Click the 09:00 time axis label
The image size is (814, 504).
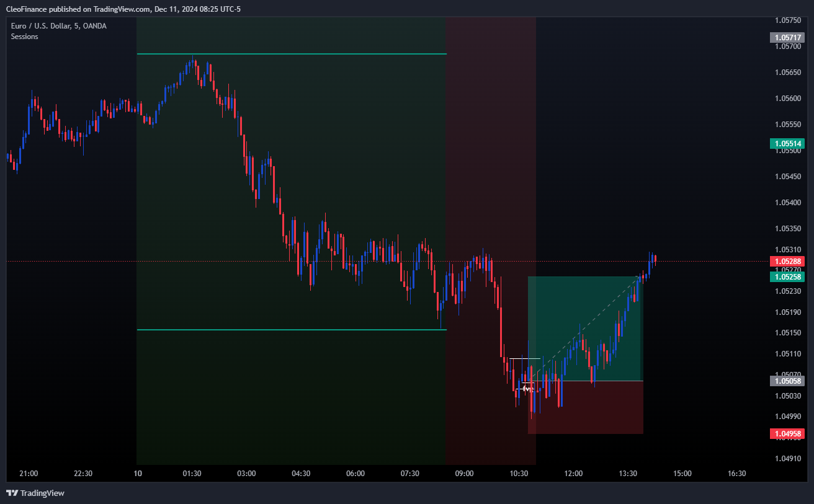pyautogui.click(x=464, y=474)
